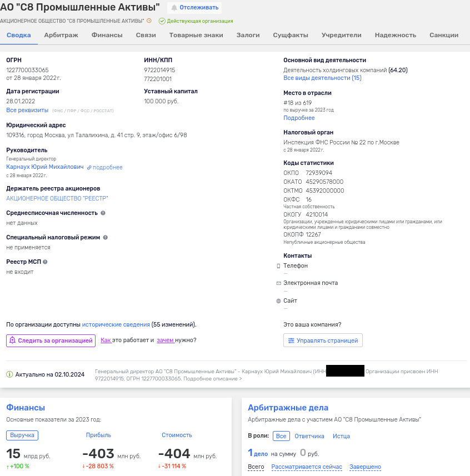Viewport: 470px width, 476px height.
Task: Click the green checkmark Действующая организация icon
Action: (162, 21)
